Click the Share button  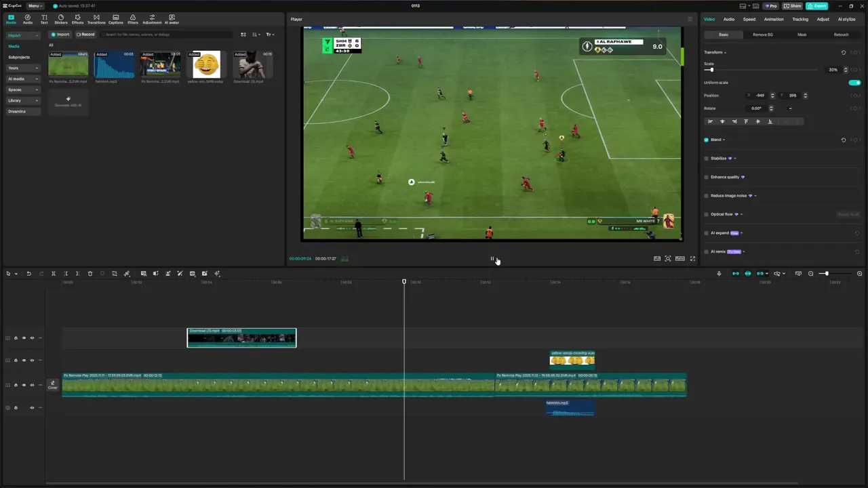coord(793,6)
